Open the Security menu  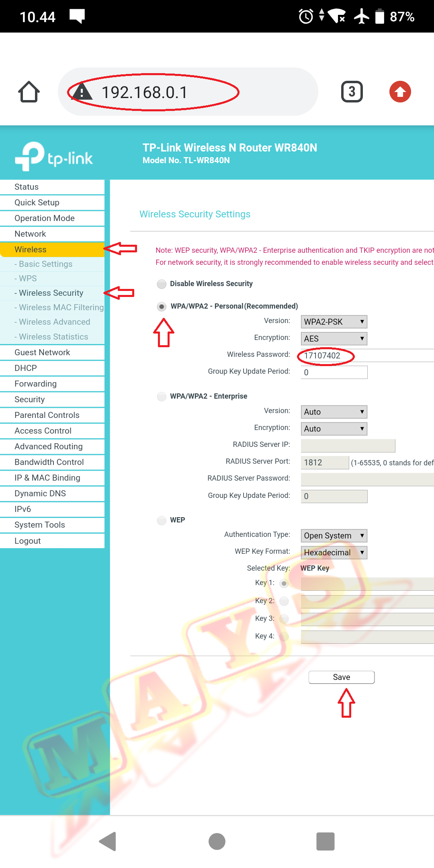click(52, 399)
